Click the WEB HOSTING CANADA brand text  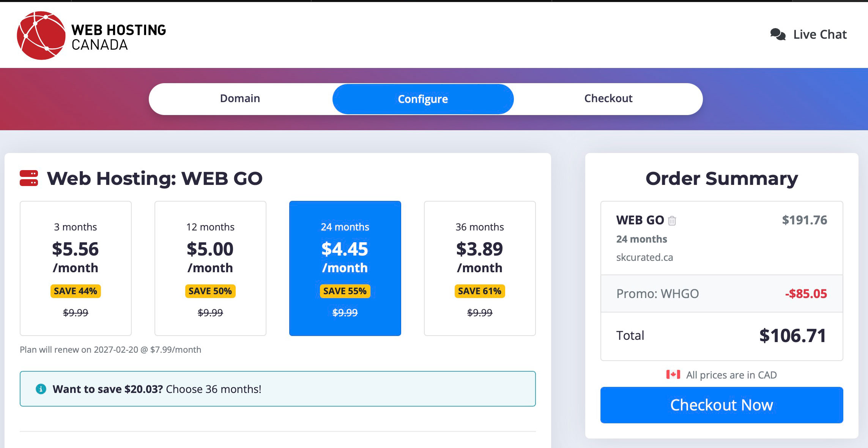click(x=118, y=37)
